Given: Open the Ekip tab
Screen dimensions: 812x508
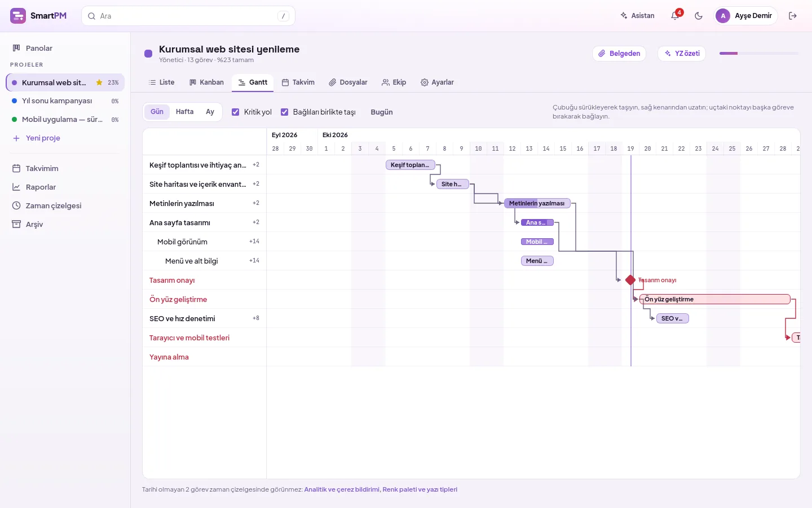Looking at the screenshot, I should [394, 82].
